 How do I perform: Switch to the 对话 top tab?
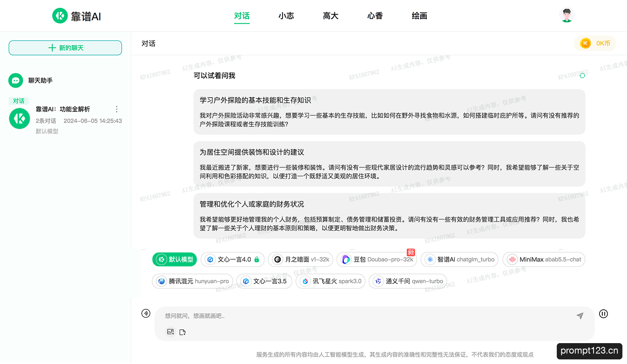click(x=242, y=16)
